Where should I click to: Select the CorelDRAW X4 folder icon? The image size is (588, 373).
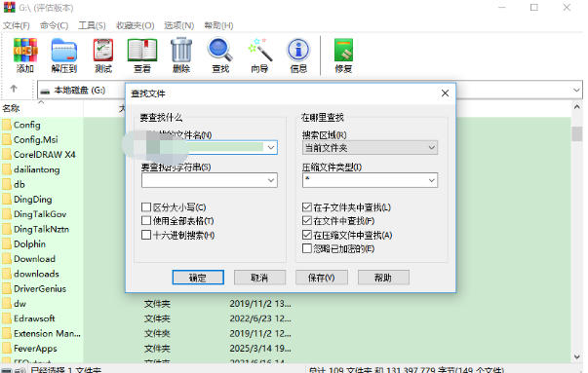point(7,155)
